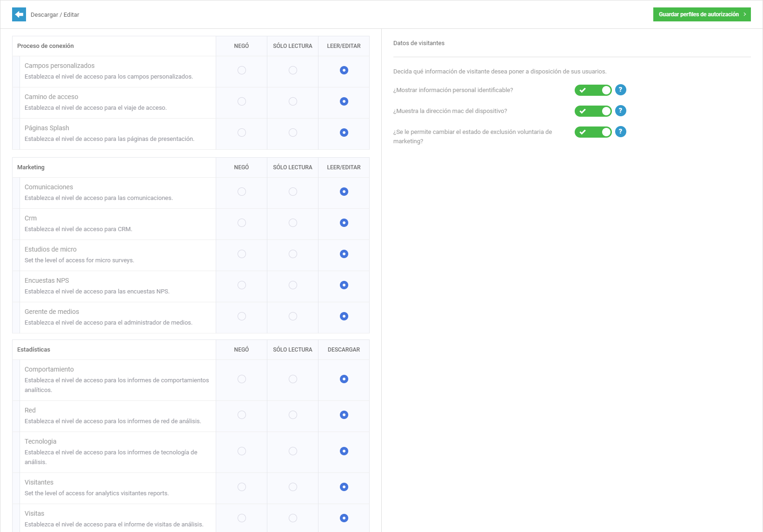
Task: Choose Negó for Páginas Splash
Action: [x=242, y=133]
